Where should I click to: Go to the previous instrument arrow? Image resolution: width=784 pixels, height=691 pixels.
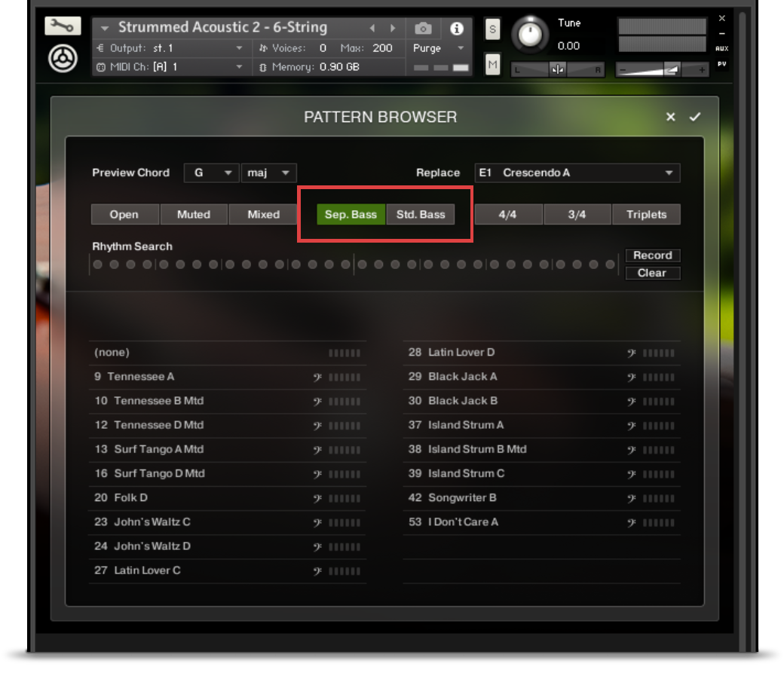tap(372, 28)
